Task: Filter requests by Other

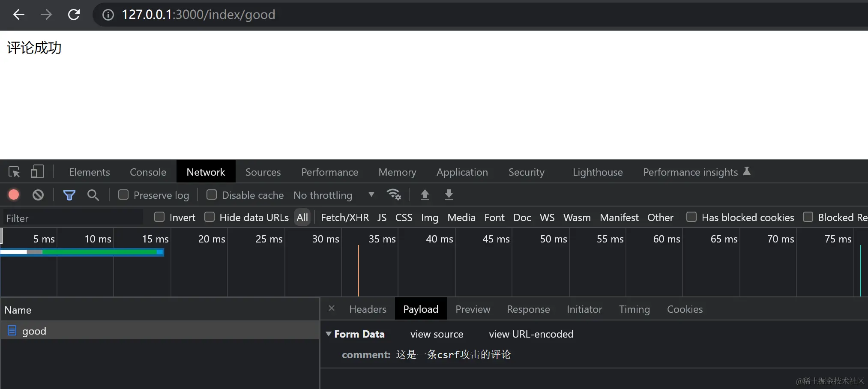Action: [660, 217]
